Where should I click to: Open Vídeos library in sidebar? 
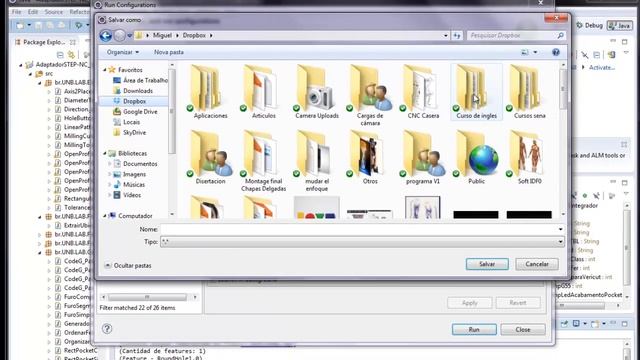point(132,195)
